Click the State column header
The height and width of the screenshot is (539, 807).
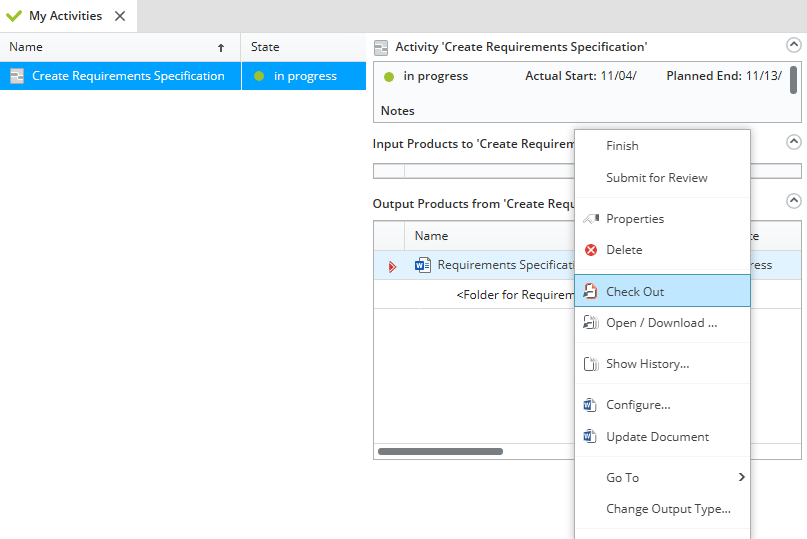(265, 47)
